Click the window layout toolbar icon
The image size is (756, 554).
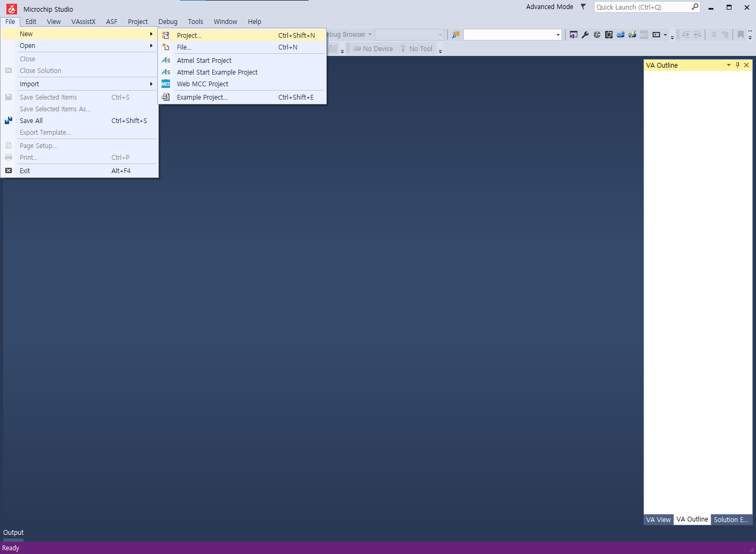[656, 35]
